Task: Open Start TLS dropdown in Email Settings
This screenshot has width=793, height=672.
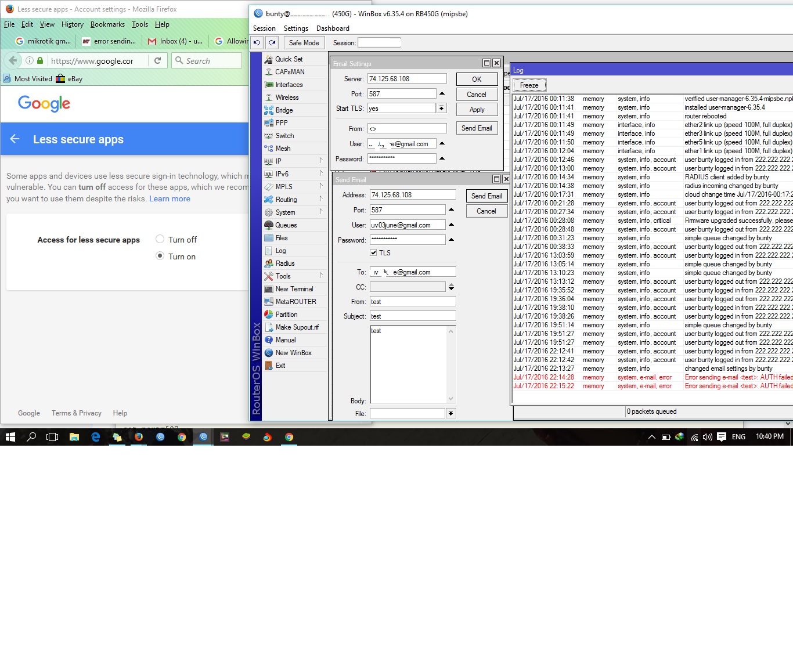Action: click(442, 108)
